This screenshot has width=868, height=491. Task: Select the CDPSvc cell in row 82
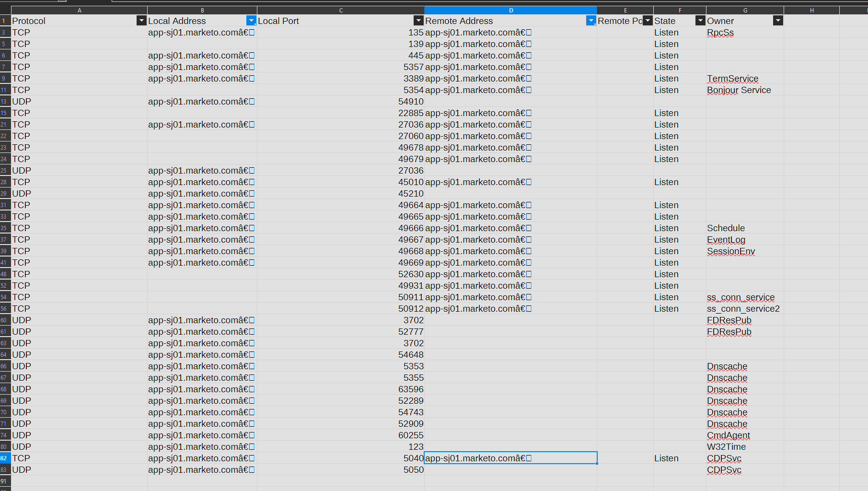click(745, 458)
